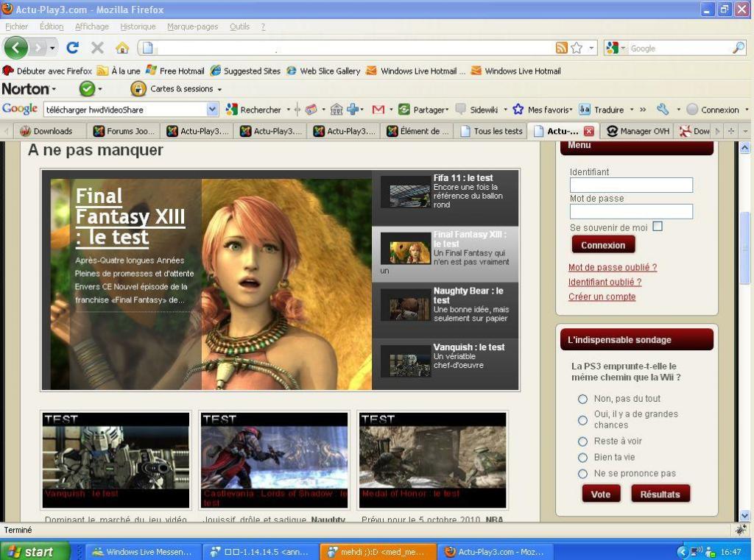Stop loading with the X icon
This screenshot has height=560, width=754.
[x=98, y=48]
